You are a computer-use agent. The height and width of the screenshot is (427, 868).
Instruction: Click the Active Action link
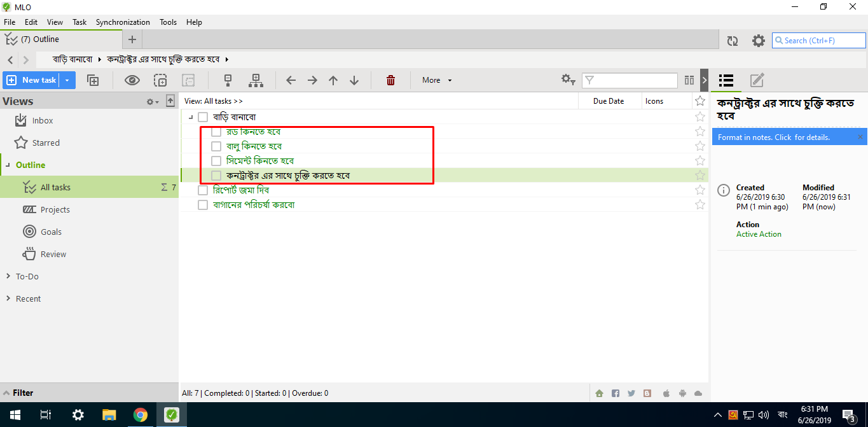click(x=759, y=234)
